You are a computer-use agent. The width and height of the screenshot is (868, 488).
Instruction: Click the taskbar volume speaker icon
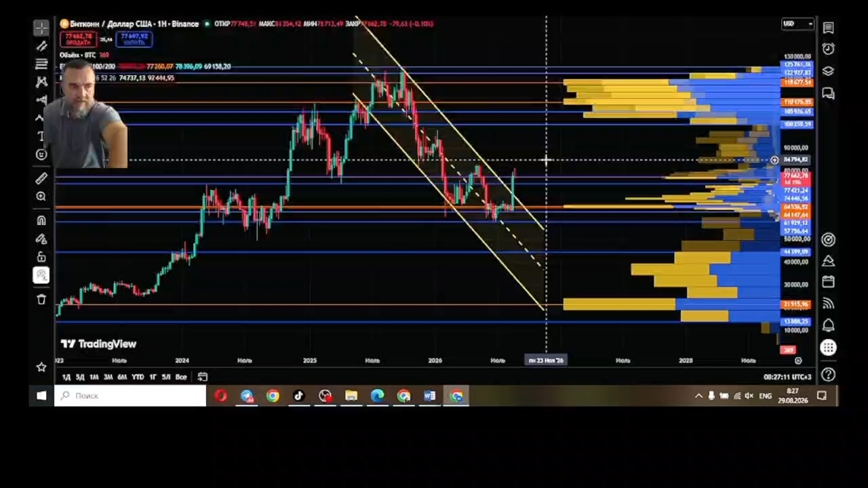[x=749, y=396]
